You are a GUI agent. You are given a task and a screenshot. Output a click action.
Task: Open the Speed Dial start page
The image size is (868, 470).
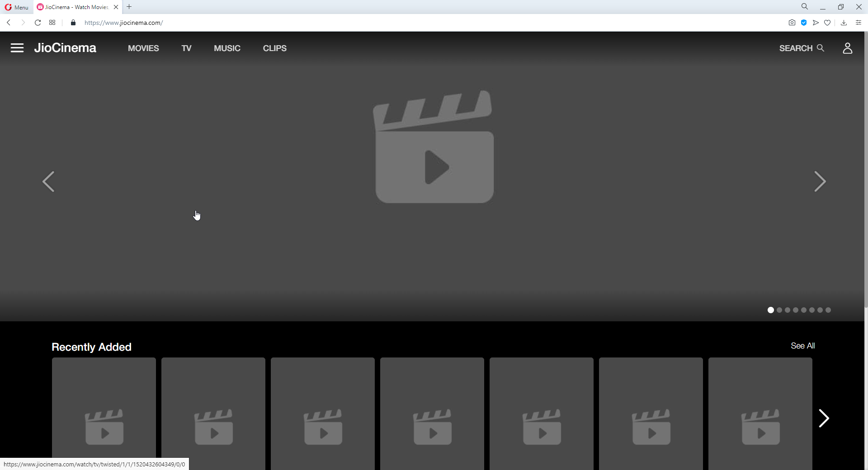(x=52, y=23)
